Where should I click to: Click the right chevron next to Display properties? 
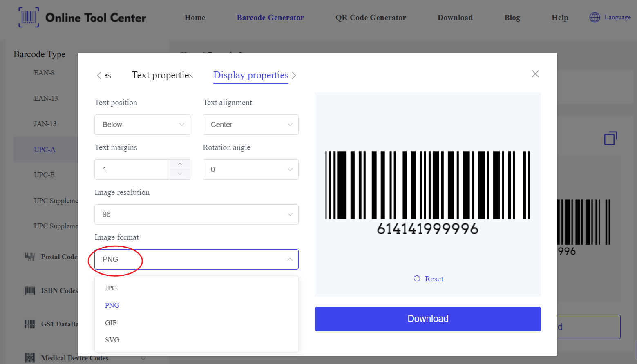294,76
